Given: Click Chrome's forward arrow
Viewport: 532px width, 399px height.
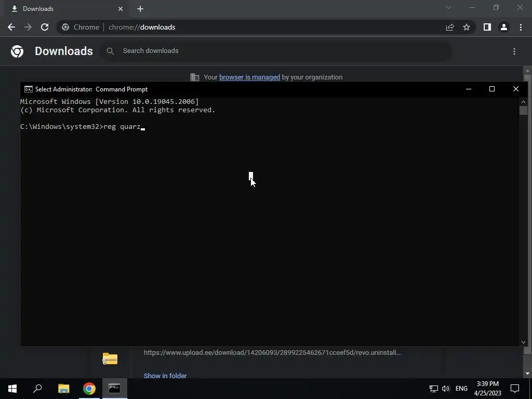Looking at the screenshot, I should [28, 27].
